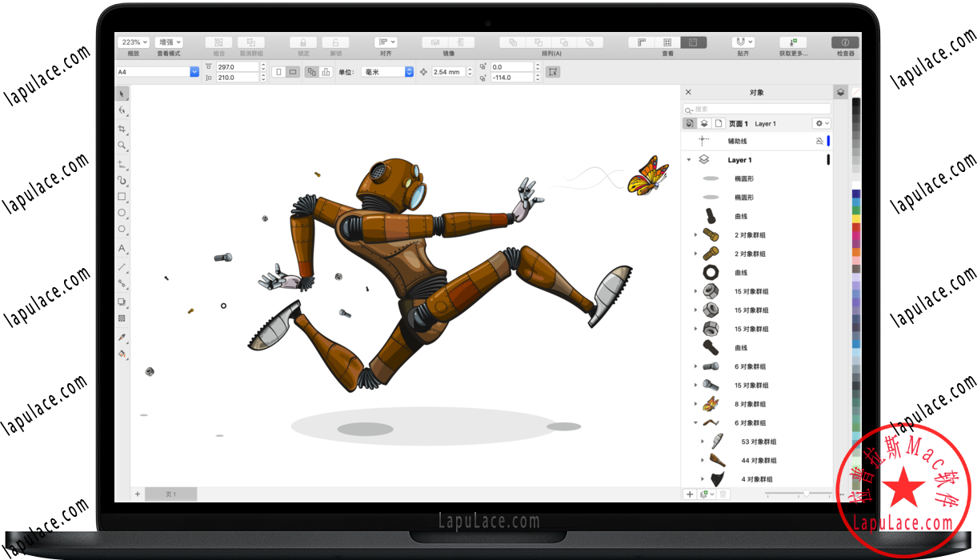Toggle visibility of the 辅助线 guides layer

coord(819,141)
